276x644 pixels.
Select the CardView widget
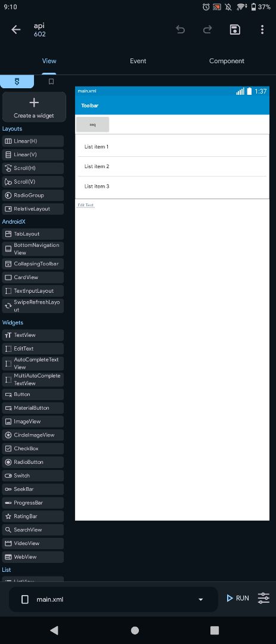(x=33, y=277)
